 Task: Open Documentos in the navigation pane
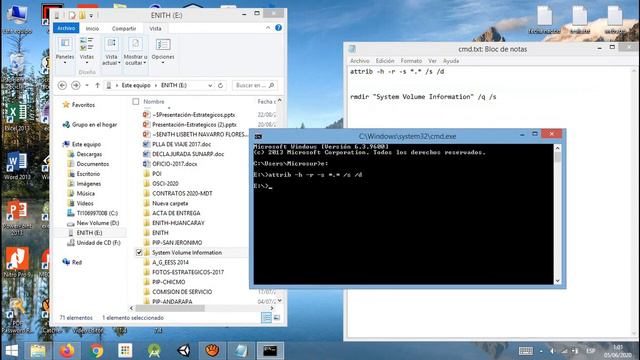pyautogui.click(x=93, y=164)
